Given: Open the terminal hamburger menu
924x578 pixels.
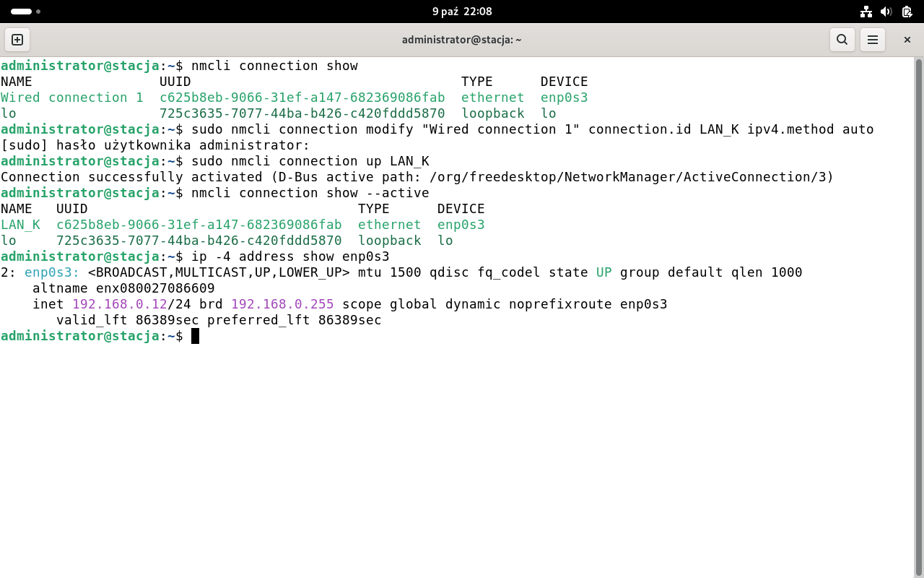Looking at the screenshot, I should tap(873, 40).
